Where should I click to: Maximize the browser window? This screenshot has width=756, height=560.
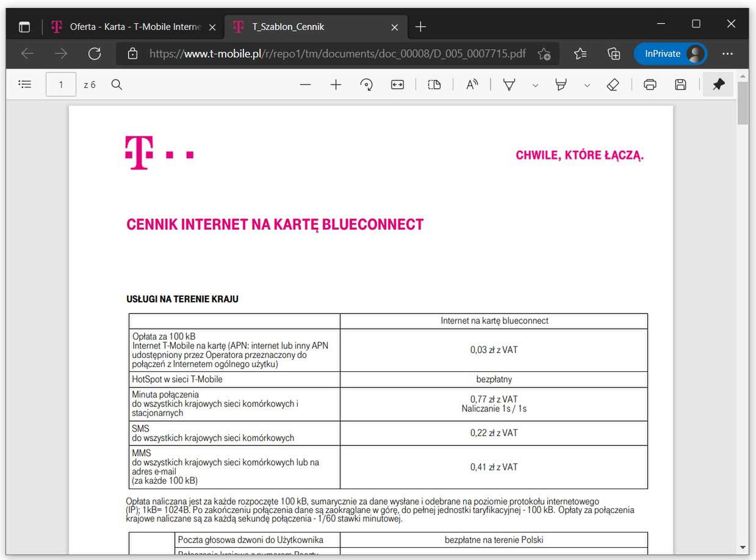coord(696,24)
